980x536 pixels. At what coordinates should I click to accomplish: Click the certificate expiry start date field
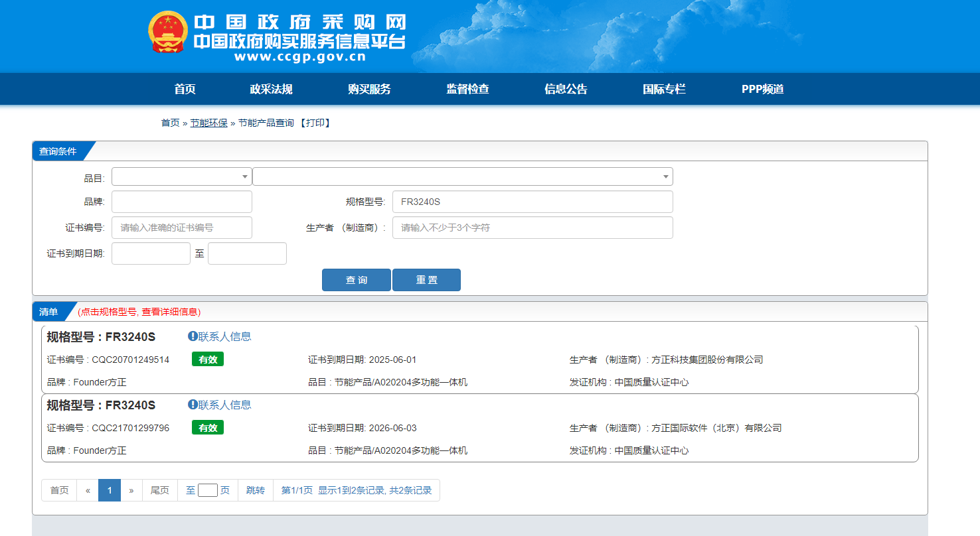click(x=151, y=253)
